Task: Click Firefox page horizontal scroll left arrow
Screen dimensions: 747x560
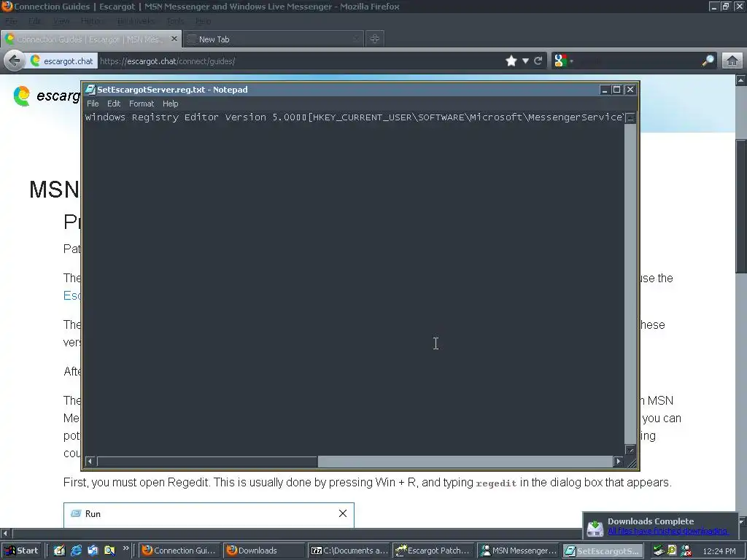Action: pos(5,533)
